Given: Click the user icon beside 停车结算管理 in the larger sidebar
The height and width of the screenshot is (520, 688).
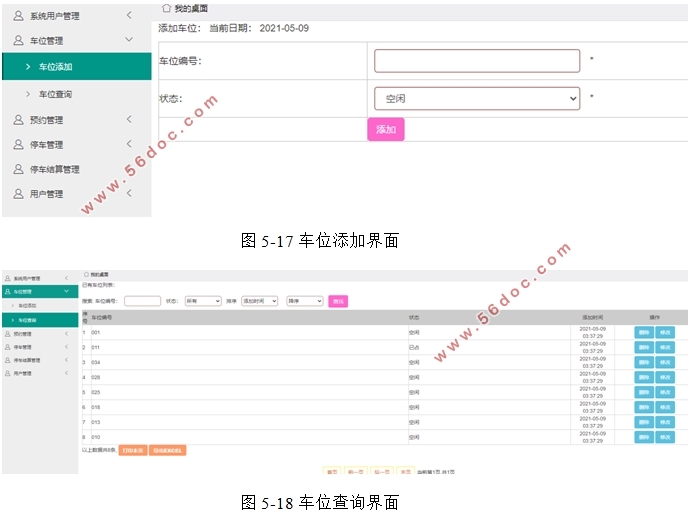Looking at the screenshot, I should 18,169.
